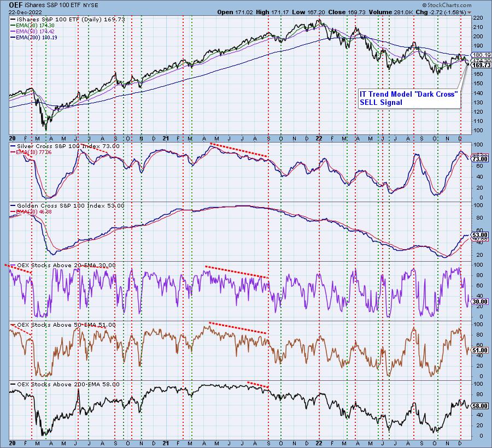Click the High 171.17 value
This screenshot has height=448, width=492.
(x=273, y=12)
